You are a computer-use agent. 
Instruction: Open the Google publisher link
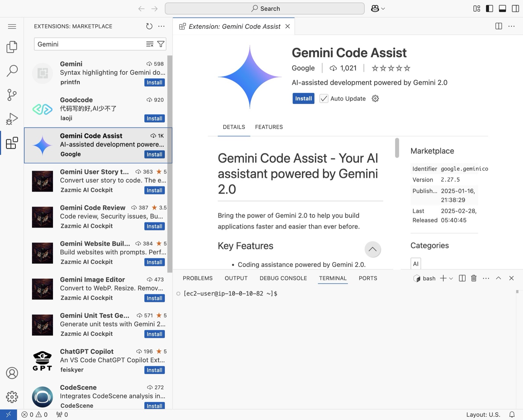tap(303, 68)
